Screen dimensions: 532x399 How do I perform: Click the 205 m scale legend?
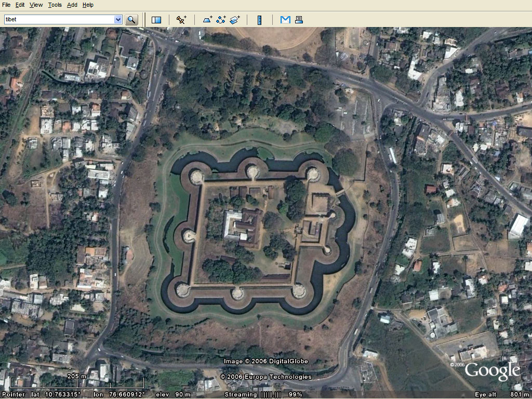77,382
